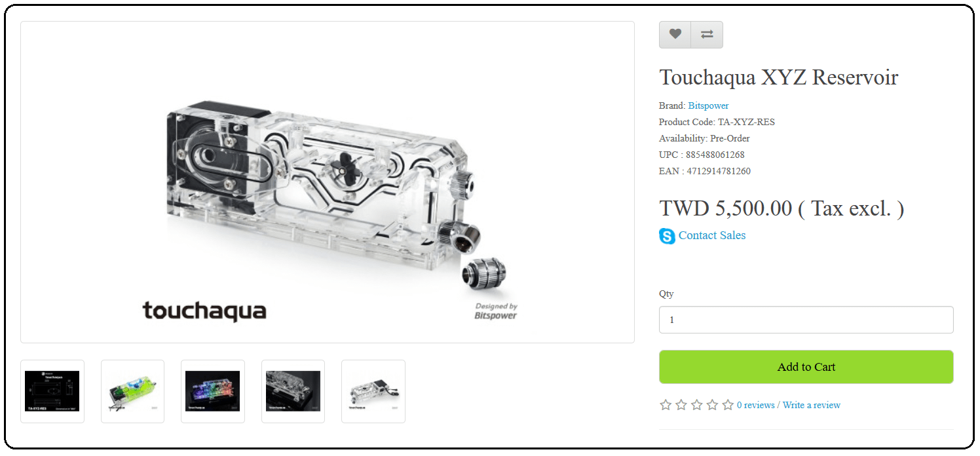
Task: Select the last thumbnail with white background
Action: pyautogui.click(x=373, y=391)
